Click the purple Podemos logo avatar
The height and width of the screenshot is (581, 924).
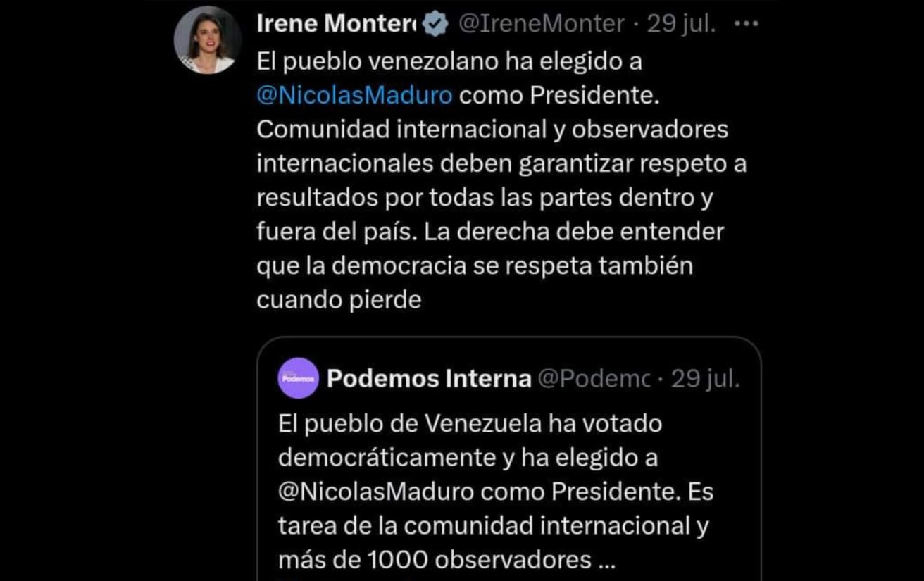[x=299, y=378]
